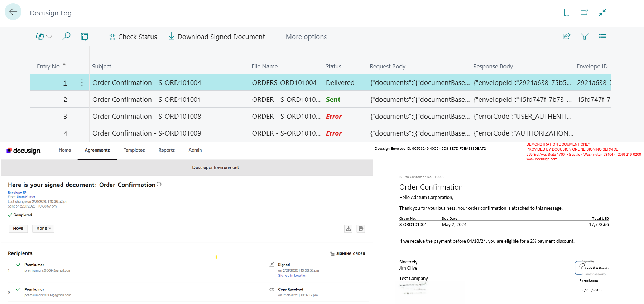Click the Delivered status cell

pos(340,83)
